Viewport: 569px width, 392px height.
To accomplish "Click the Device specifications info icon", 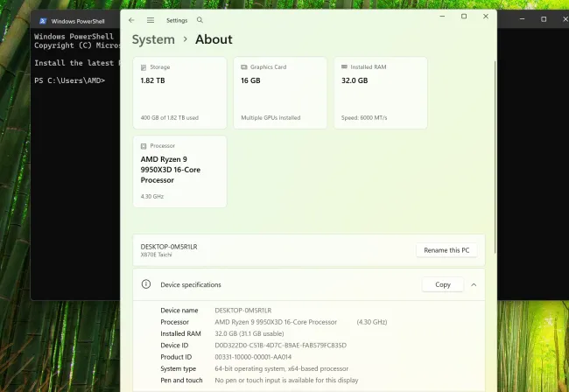I will 146,284.
